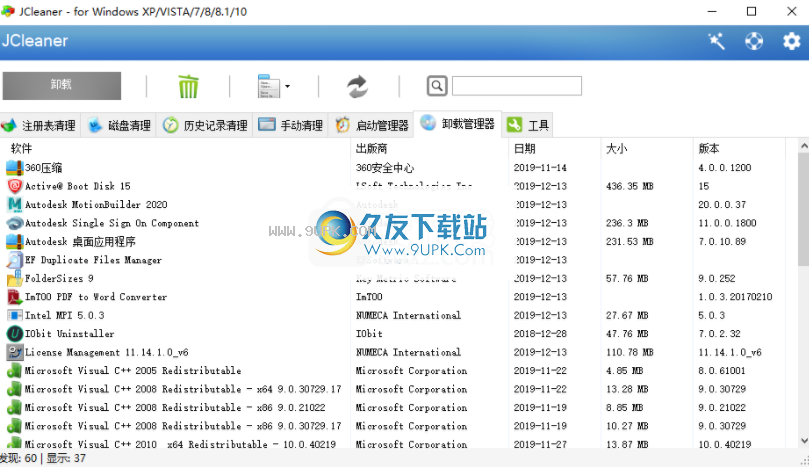The height and width of the screenshot is (467, 809).
Task: Click the scrollbar down arrow
Action: coord(804,440)
